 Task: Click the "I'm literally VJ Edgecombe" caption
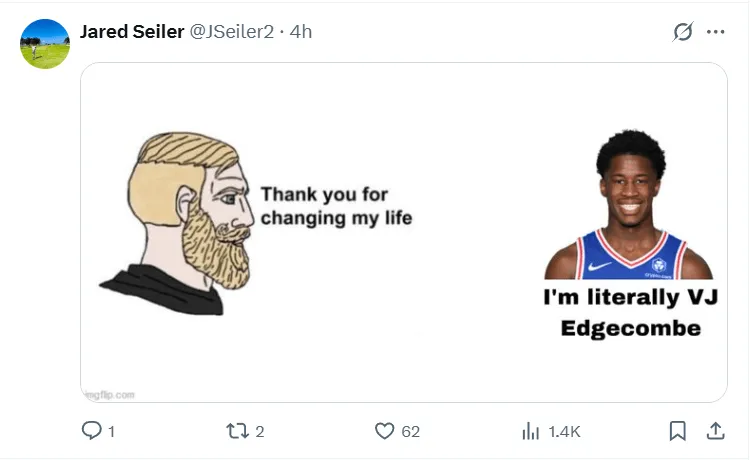coord(630,312)
